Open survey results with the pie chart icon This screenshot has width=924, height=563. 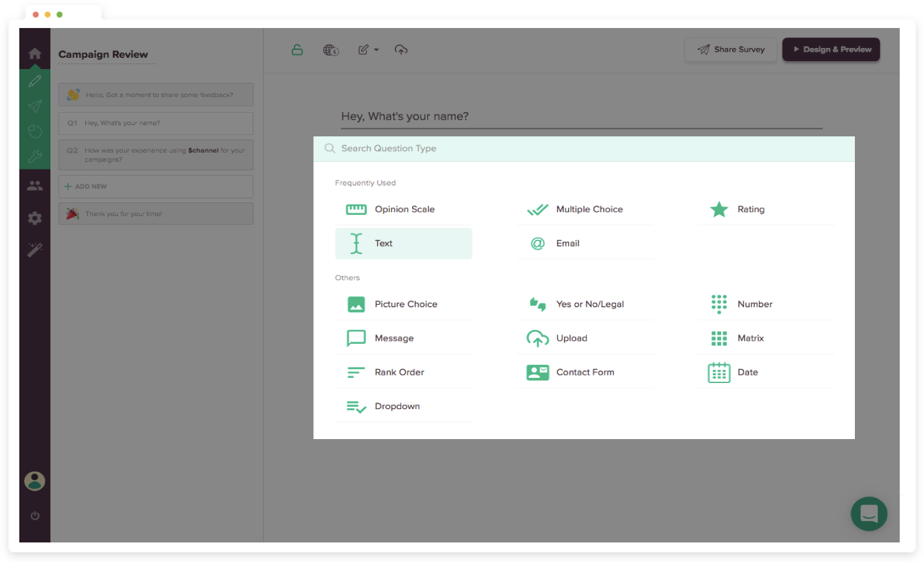click(35, 131)
